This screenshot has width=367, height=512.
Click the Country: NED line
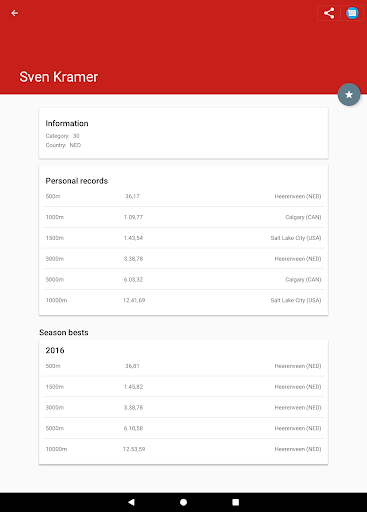tap(63, 145)
